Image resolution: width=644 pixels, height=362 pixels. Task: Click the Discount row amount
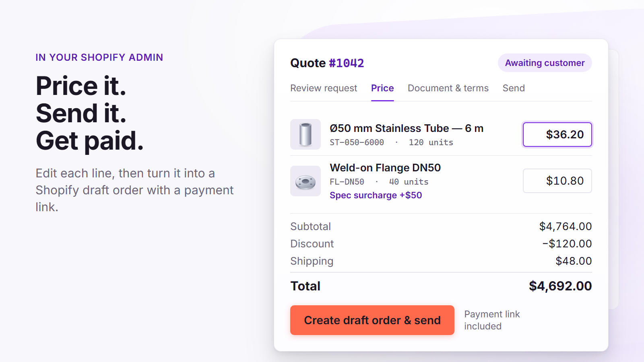[567, 244]
